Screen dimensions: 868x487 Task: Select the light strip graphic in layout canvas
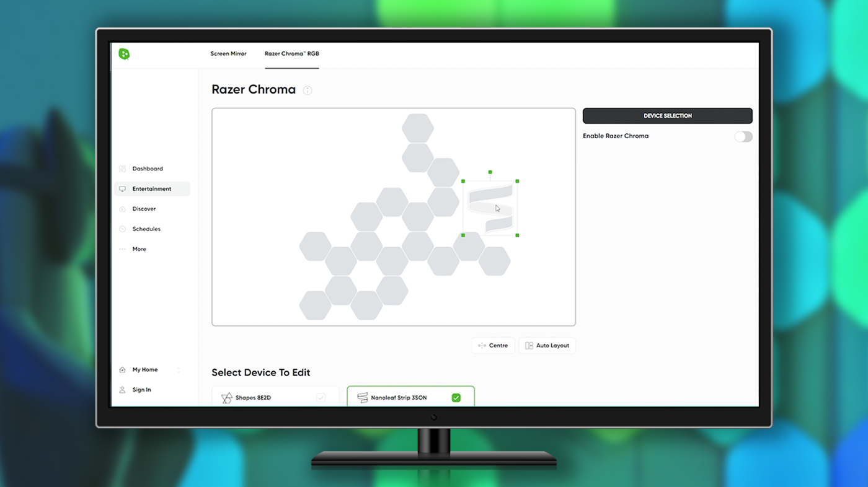[x=490, y=208]
